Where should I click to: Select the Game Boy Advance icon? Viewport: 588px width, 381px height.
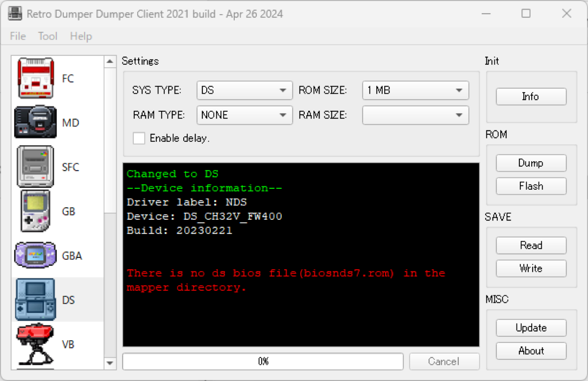click(x=35, y=255)
